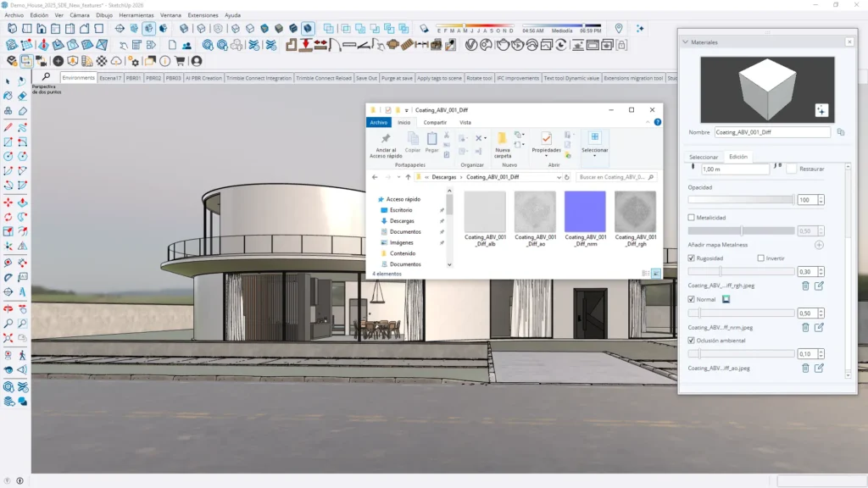Activate the Zoom magnifier tool
This screenshot has width=868, height=488.
pyautogui.click(x=8, y=323)
